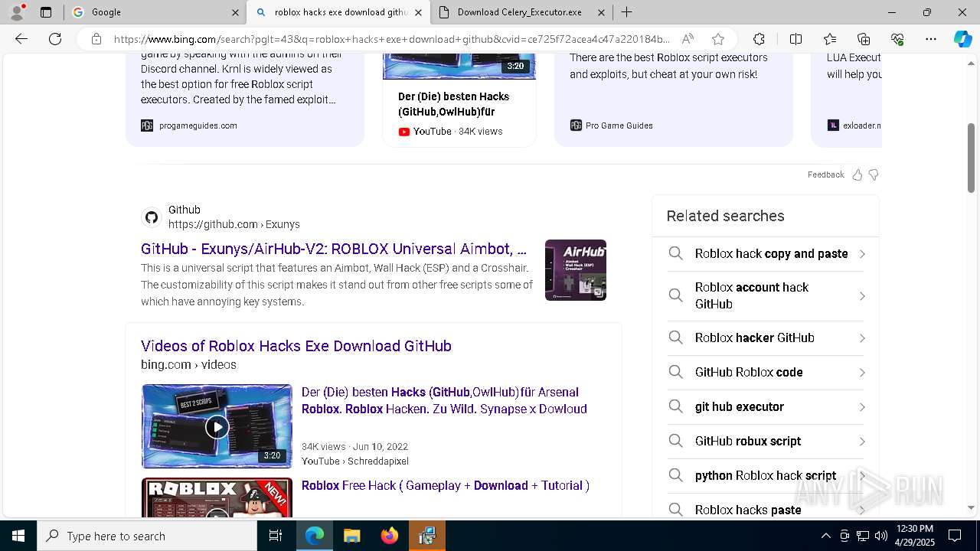980x551 pixels.
Task: Open the Copilot sidebar icon
Action: click(962, 39)
